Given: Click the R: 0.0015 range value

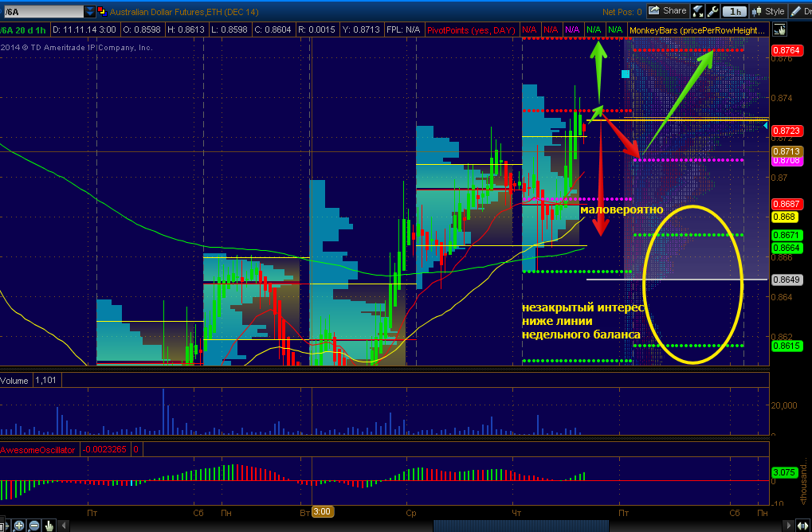Looking at the screenshot, I should click(x=317, y=30).
